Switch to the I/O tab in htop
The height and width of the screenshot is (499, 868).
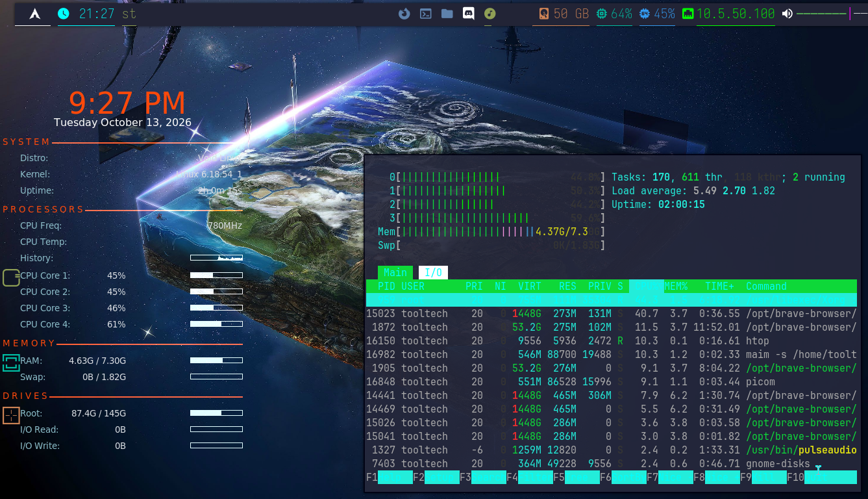coord(433,273)
